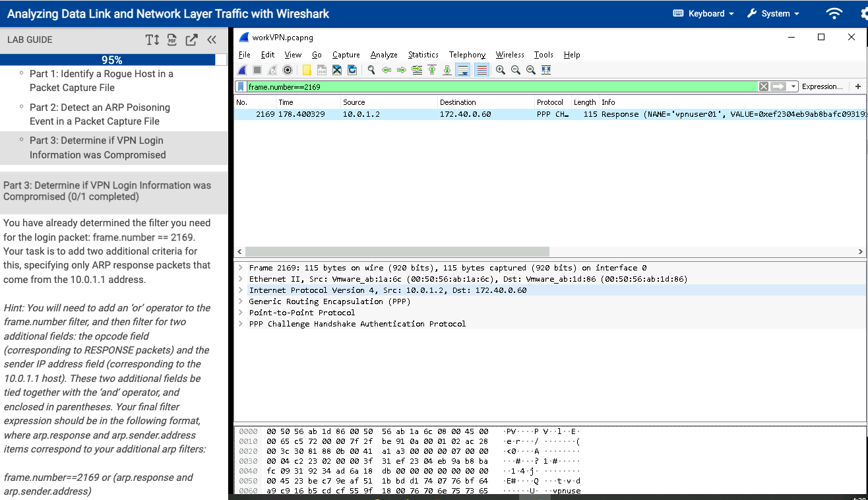Screen dimensions: 868x500
Task: Expand the Internet Protocol Version 4 node
Action: tap(241, 290)
